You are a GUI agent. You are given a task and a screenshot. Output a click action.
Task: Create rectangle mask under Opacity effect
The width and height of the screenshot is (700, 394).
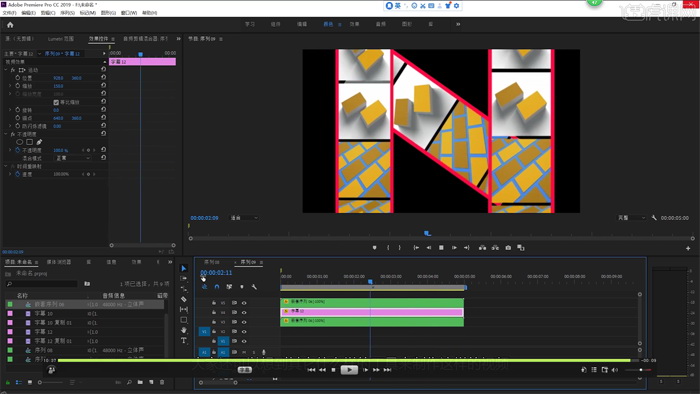pyautogui.click(x=29, y=142)
